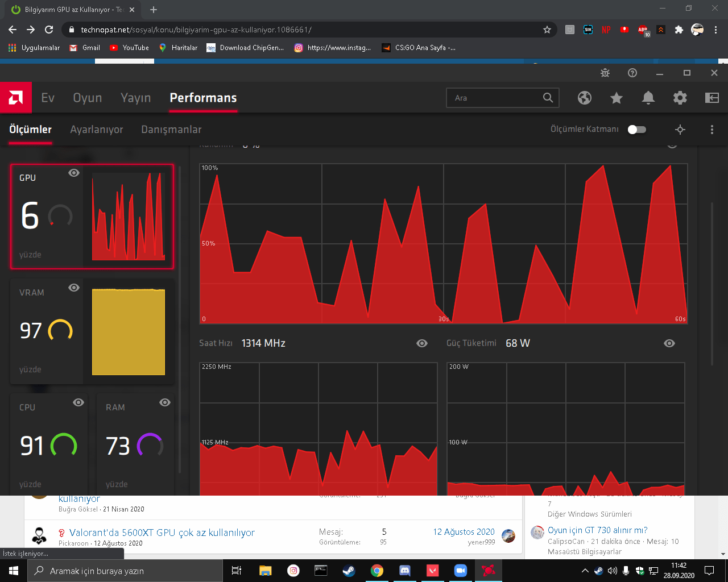Open the Haritalar bookmark
Viewport: 728px width, 582px height.
coord(178,48)
